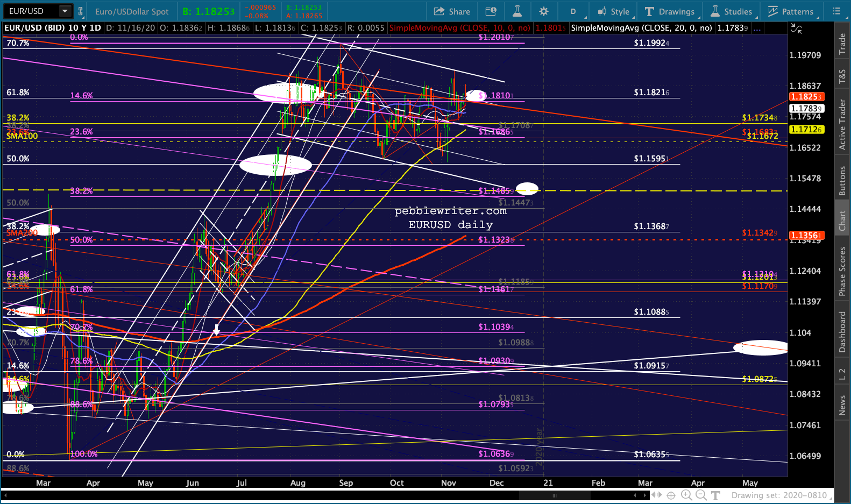This screenshot has height=504, width=851.
Task: Click the $1.1088 price level label
Action: (x=651, y=312)
